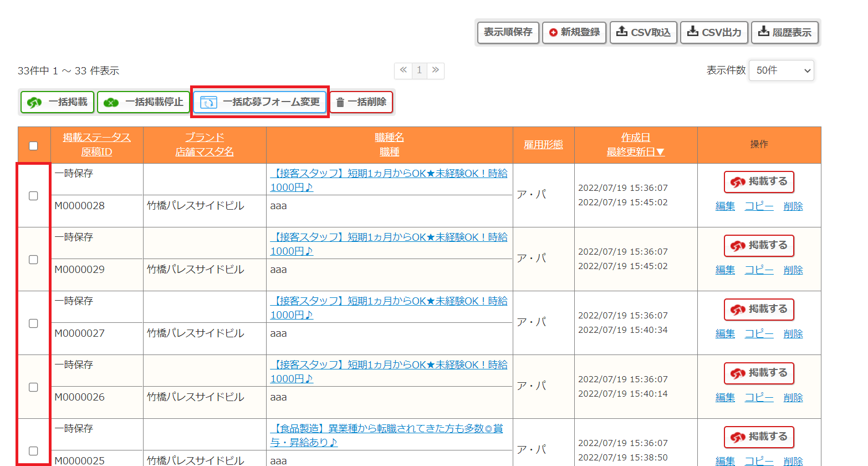Image resolution: width=868 pixels, height=466 pixels.
Task: Open the 編集 link for M0000026
Action: pos(725,397)
